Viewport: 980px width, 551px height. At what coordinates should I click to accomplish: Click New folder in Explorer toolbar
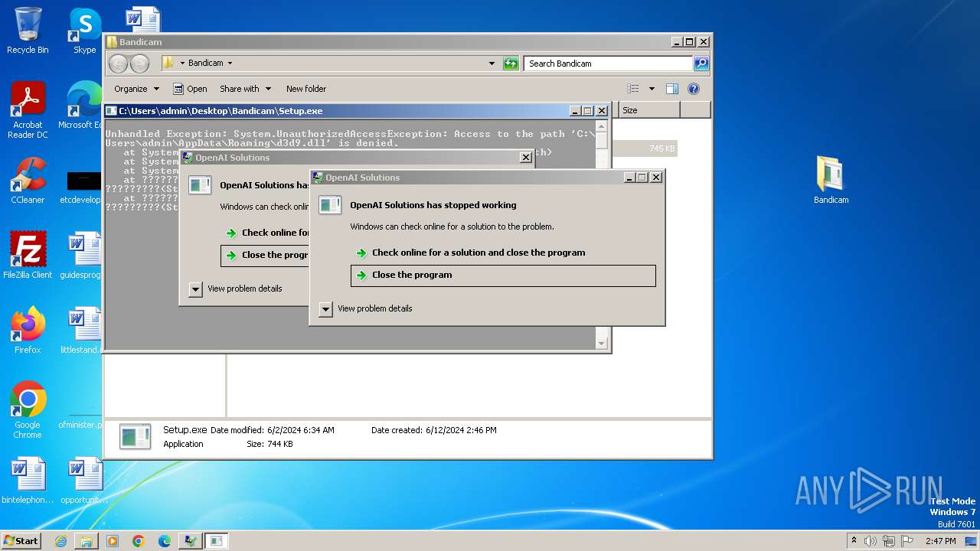(x=306, y=89)
